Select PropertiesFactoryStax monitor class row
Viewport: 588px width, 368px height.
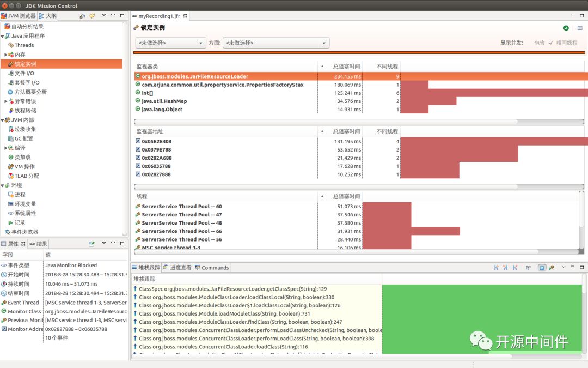click(x=361, y=85)
